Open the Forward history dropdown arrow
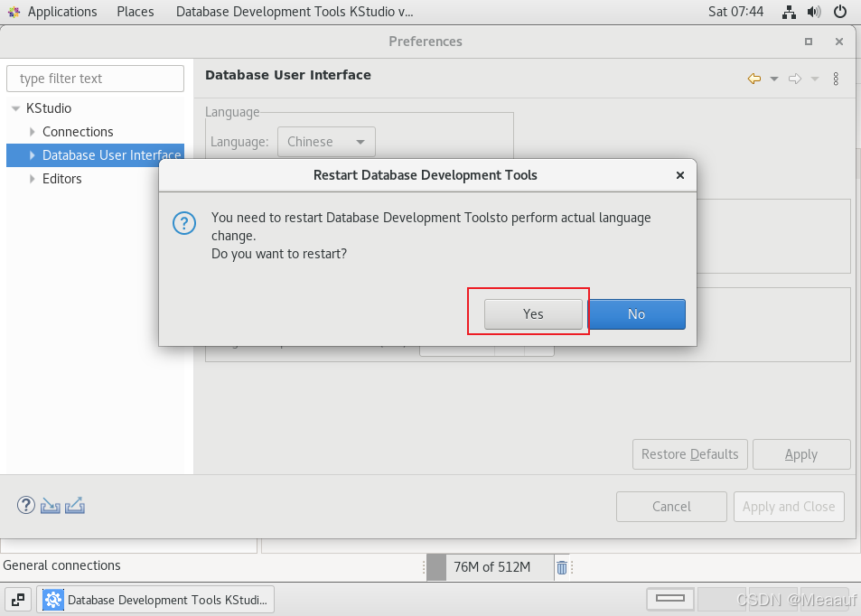The image size is (861, 616). click(815, 79)
